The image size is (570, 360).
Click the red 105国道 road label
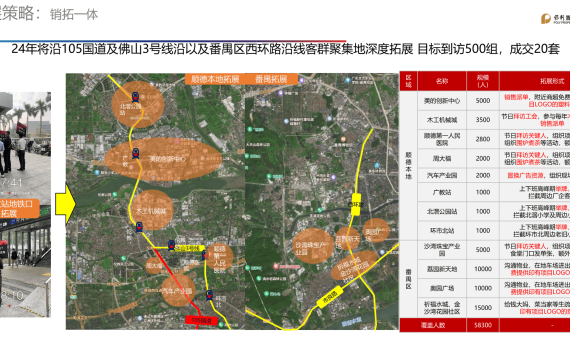tap(201, 320)
